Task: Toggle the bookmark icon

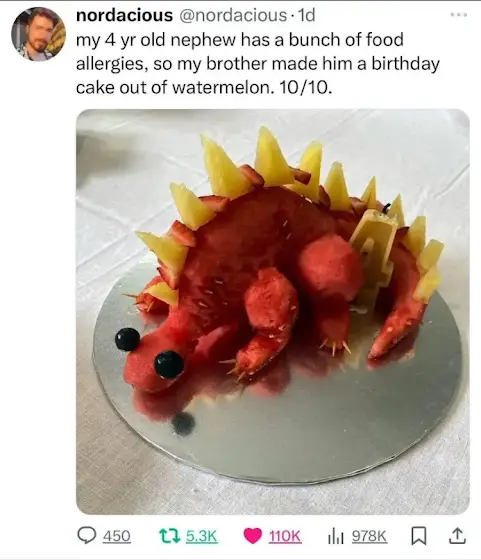Action: pos(419,536)
